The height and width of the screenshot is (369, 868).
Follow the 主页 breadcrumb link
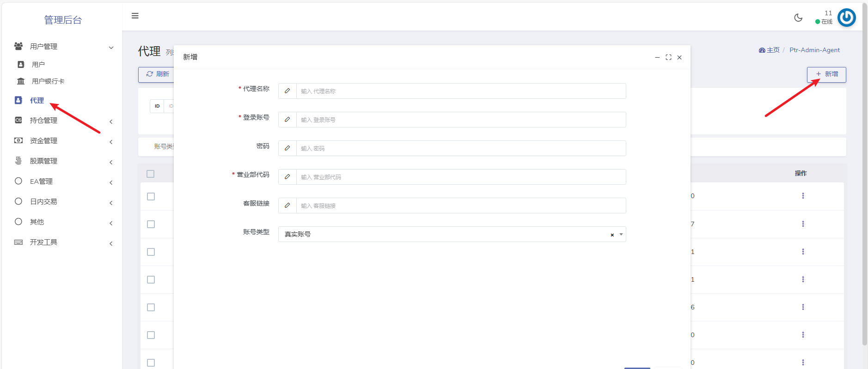[x=772, y=50]
